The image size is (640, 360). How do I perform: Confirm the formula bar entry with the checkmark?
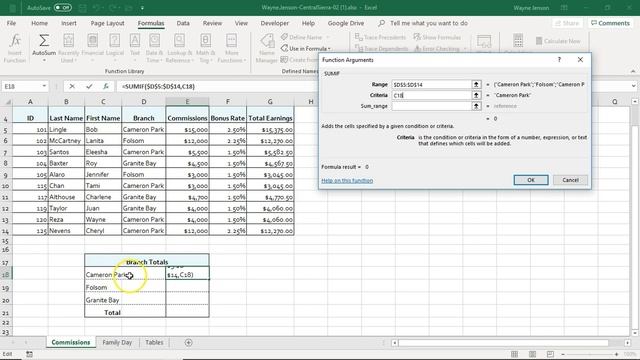tap(89, 86)
